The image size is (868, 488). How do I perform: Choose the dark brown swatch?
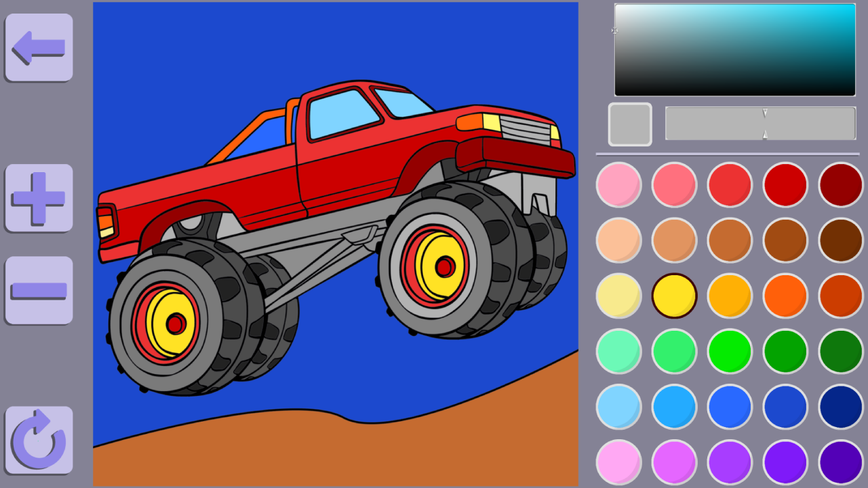(x=841, y=240)
